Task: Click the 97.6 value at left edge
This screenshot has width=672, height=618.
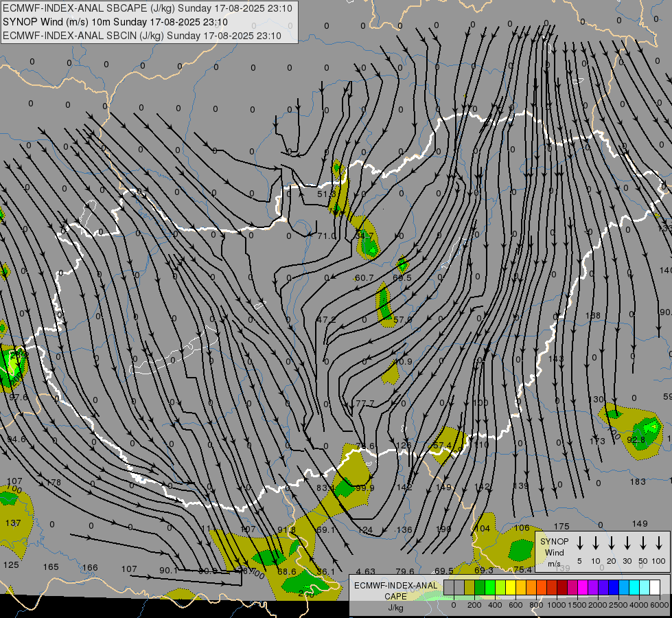Action: pos(18,397)
